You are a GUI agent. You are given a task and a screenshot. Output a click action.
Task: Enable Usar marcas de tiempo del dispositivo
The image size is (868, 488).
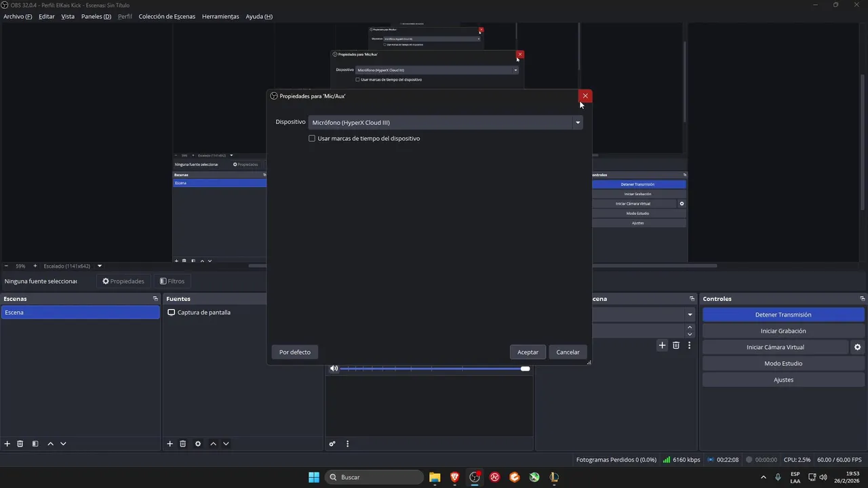(312, 138)
